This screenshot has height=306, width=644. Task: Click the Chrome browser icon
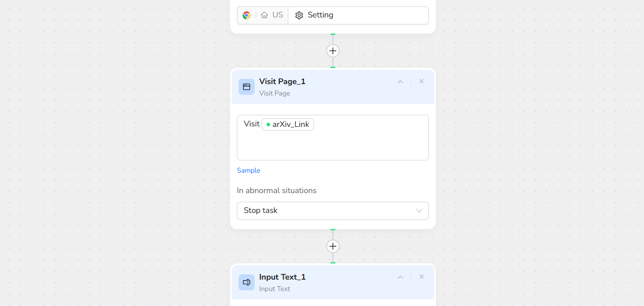pyautogui.click(x=246, y=15)
